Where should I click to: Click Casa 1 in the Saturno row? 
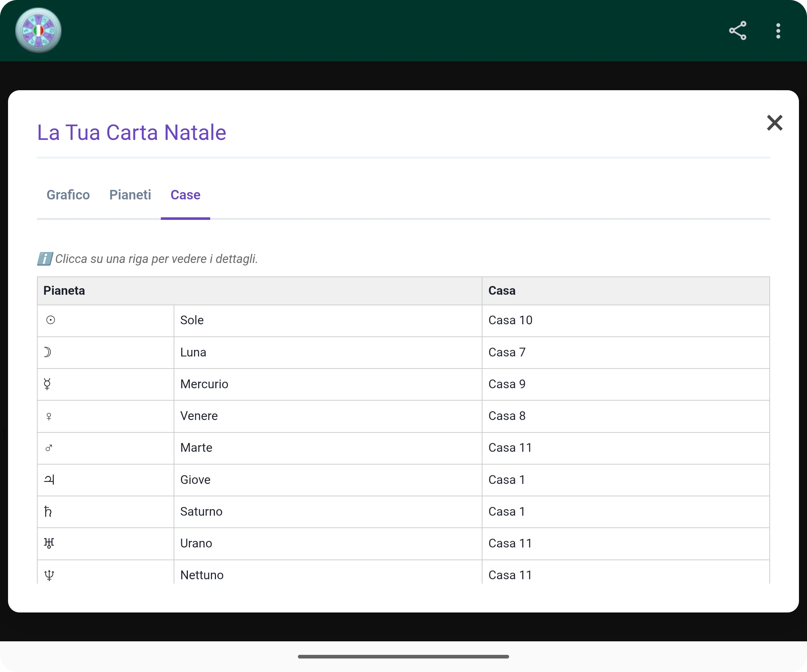(626, 512)
